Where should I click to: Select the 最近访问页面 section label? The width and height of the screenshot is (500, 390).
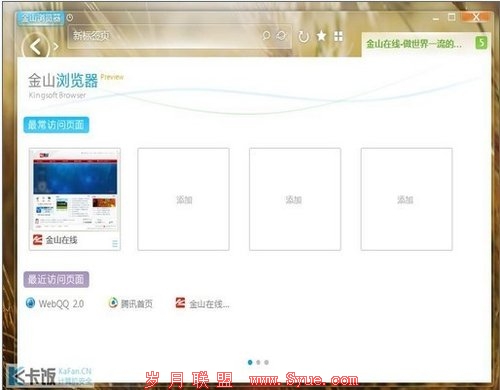[56, 279]
